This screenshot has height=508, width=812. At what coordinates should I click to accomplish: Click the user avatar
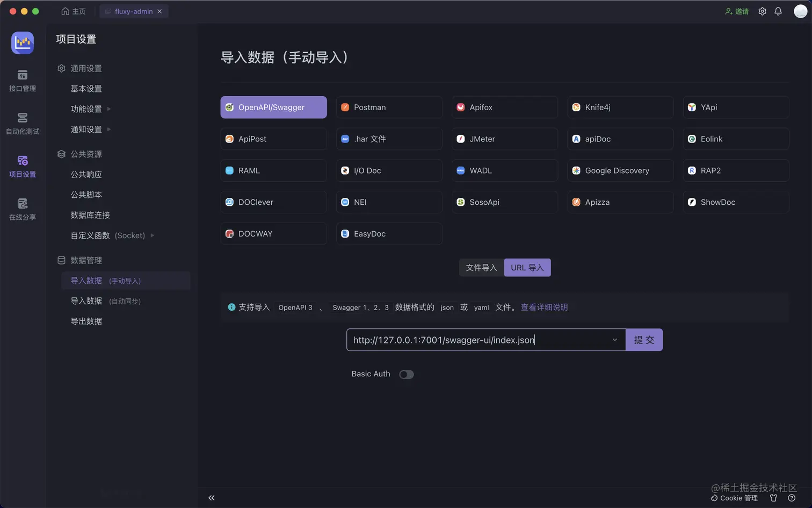(x=800, y=11)
